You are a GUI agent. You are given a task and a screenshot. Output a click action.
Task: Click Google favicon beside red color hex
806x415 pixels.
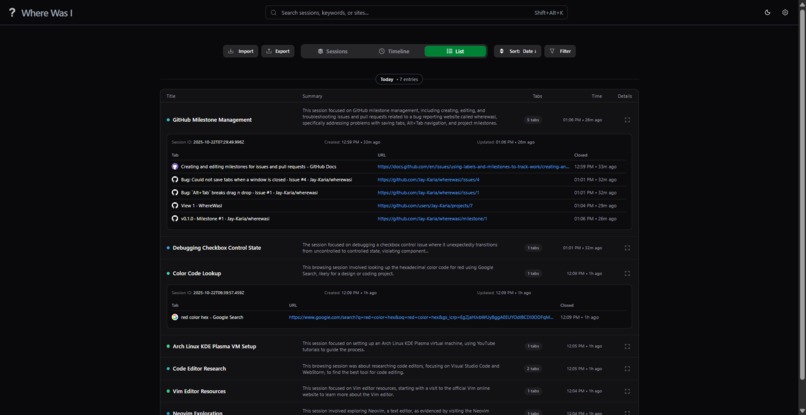tap(175, 317)
